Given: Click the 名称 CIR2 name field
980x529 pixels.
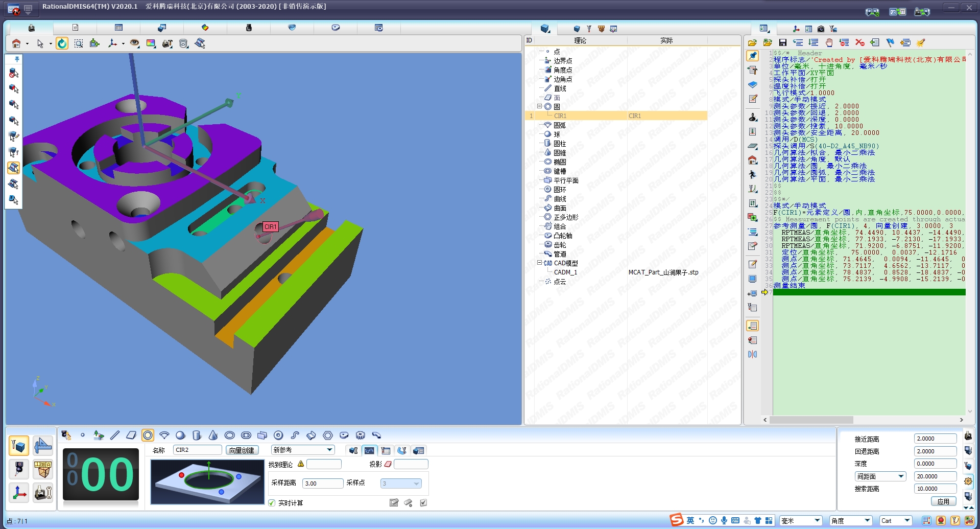Looking at the screenshot, I should tap(197, 450).
